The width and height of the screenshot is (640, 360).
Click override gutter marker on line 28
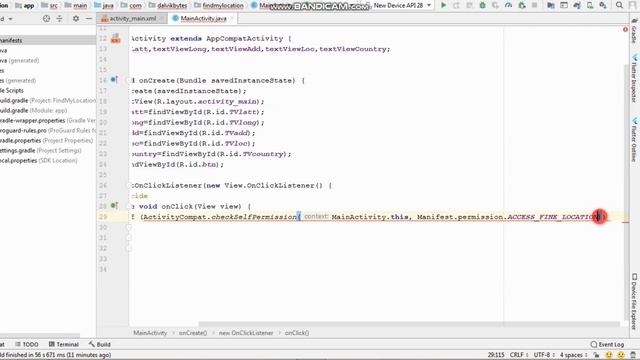(114, 206)
